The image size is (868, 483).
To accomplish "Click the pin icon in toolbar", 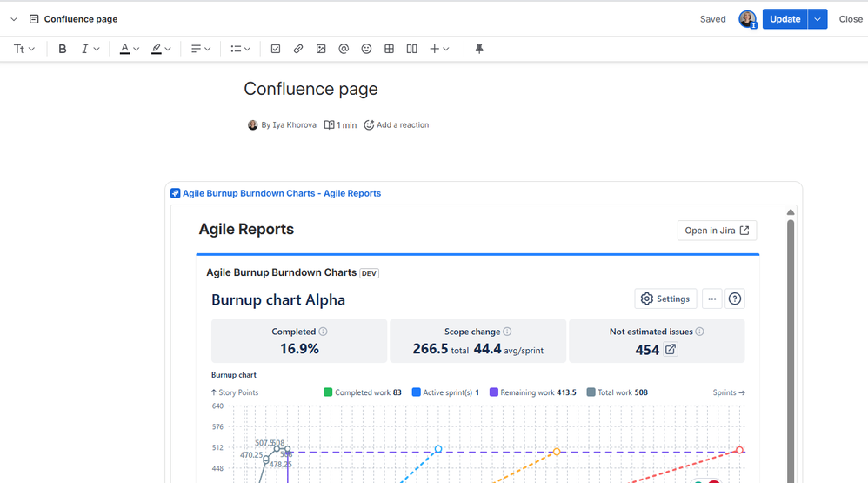I will tap(479, 49).
